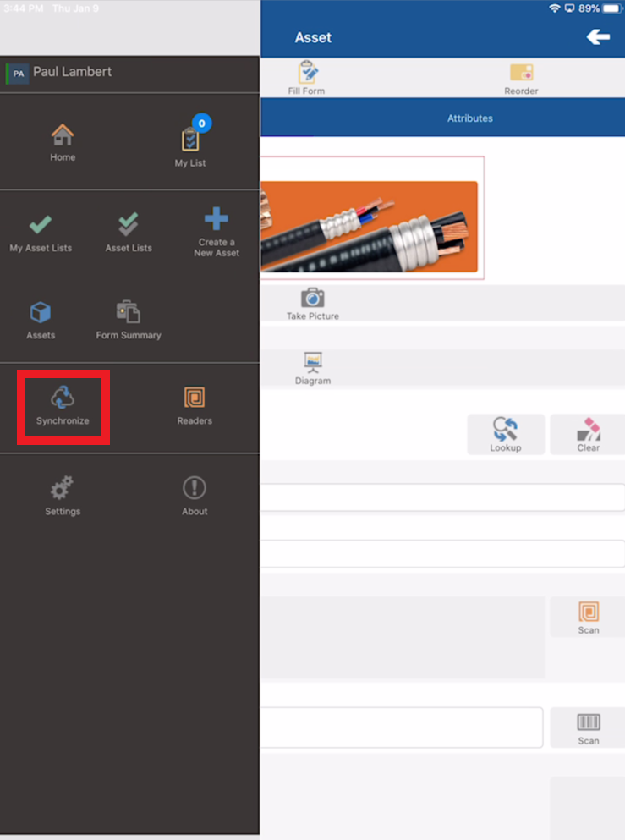Viewport: 625px width, 840px height.
Task: Open the Diagram button
Action: point(313,369)
